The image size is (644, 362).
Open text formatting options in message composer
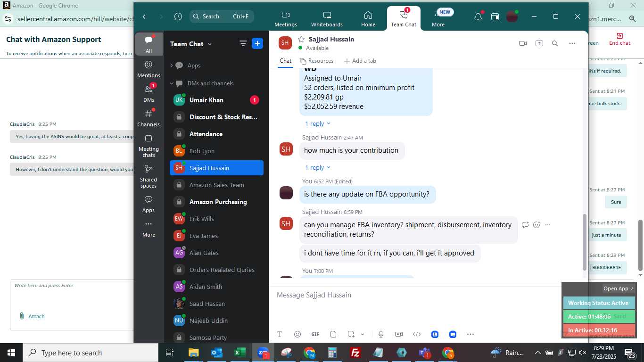280,334
